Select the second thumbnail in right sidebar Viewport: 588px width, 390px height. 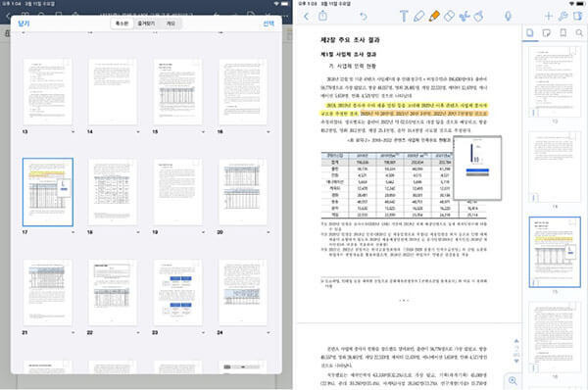tap(555, 167)
